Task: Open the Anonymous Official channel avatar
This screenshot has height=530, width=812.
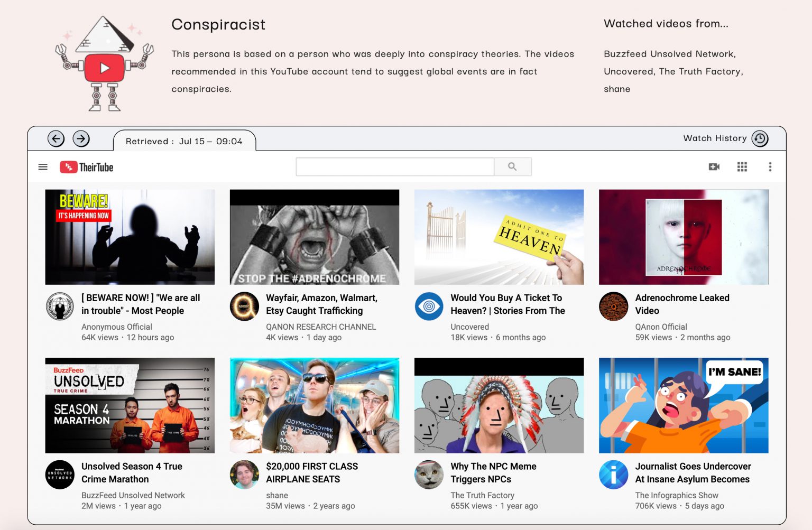Action: click(60, 306)
